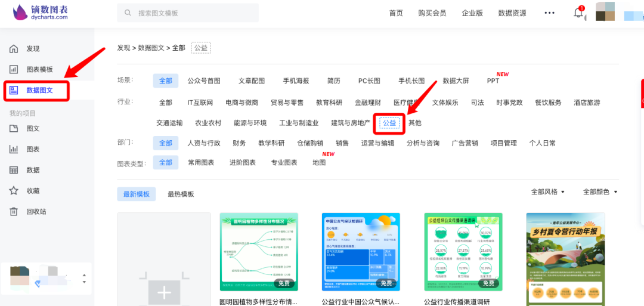Click the 搜索图文模板 search field
The image size is (644, 306).
click(x=188, y=13)
